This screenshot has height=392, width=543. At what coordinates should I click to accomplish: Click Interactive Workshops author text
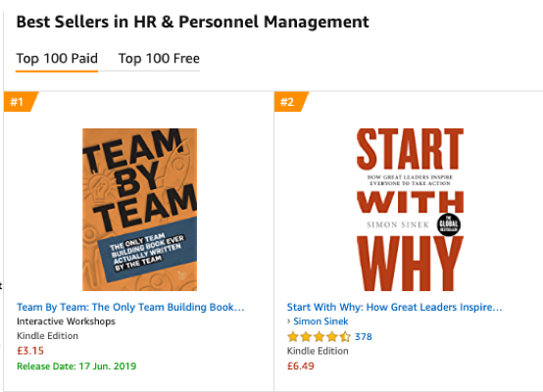[x=66, y=321]
